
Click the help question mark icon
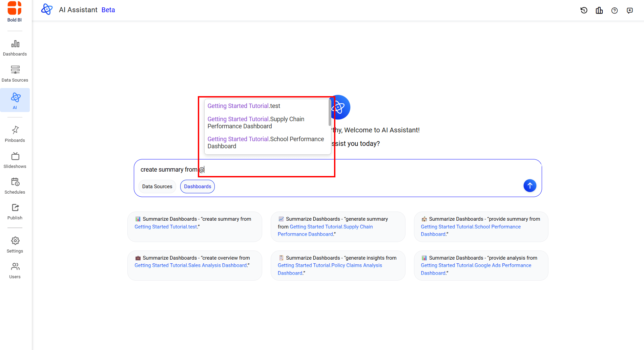click(614, 10)
